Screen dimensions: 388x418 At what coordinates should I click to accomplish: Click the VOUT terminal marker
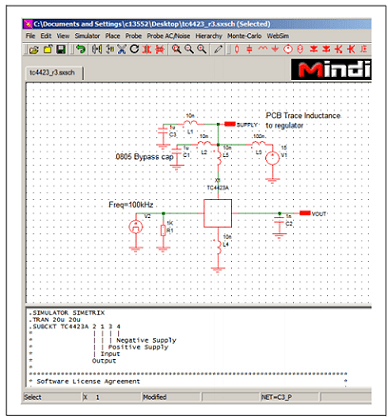[305, 213]
